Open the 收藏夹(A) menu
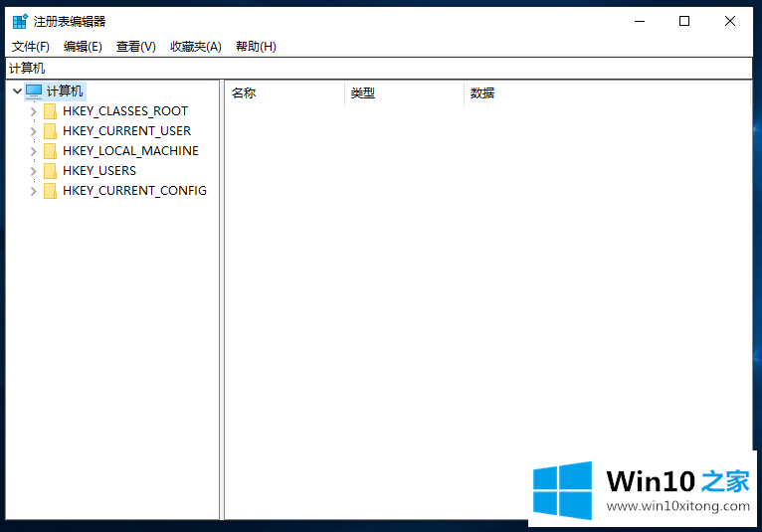The height and width of the screenshot is (532, 762). (195, 47)
